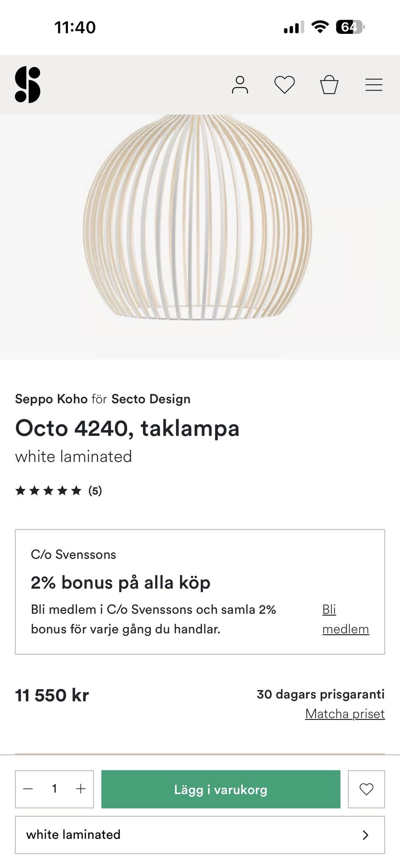Tap the battery indicator in status bar
Viewport: 400px width, 868px height.
pos(350,28)
